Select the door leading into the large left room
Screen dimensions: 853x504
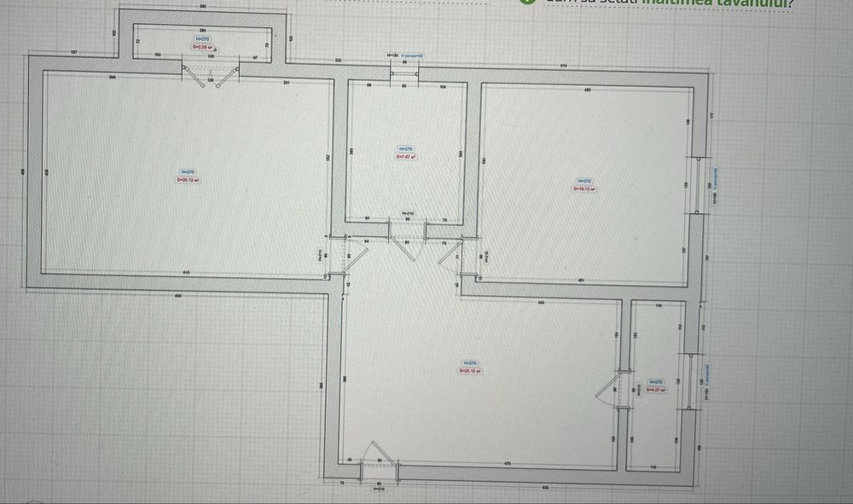(x=351, y=256)
